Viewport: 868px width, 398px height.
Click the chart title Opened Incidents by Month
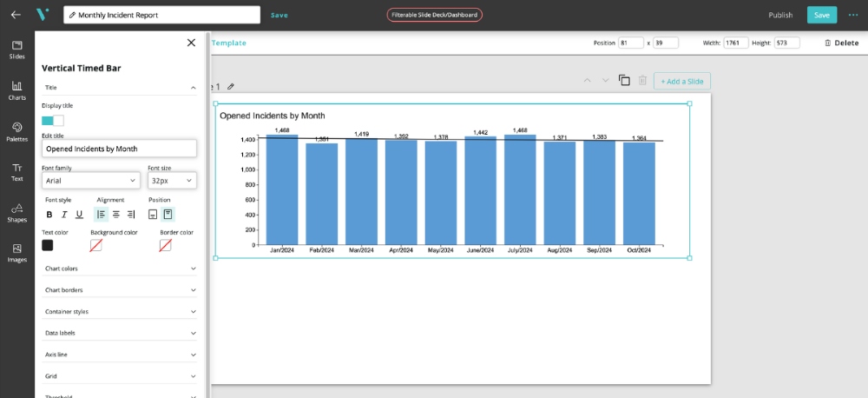273,116
